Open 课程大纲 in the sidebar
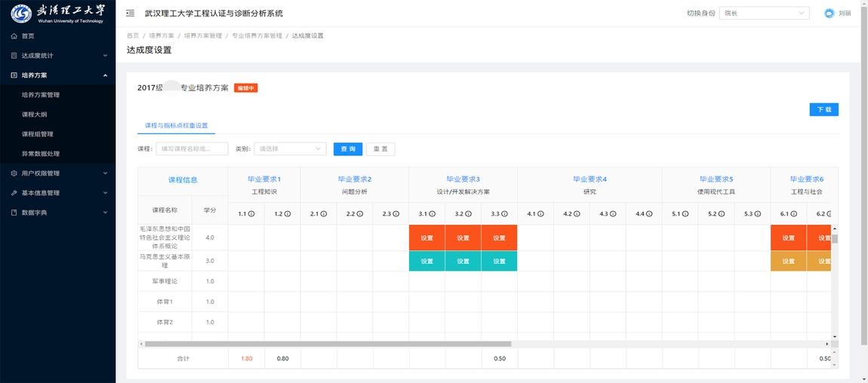The image size is (868, 383). 34,115
